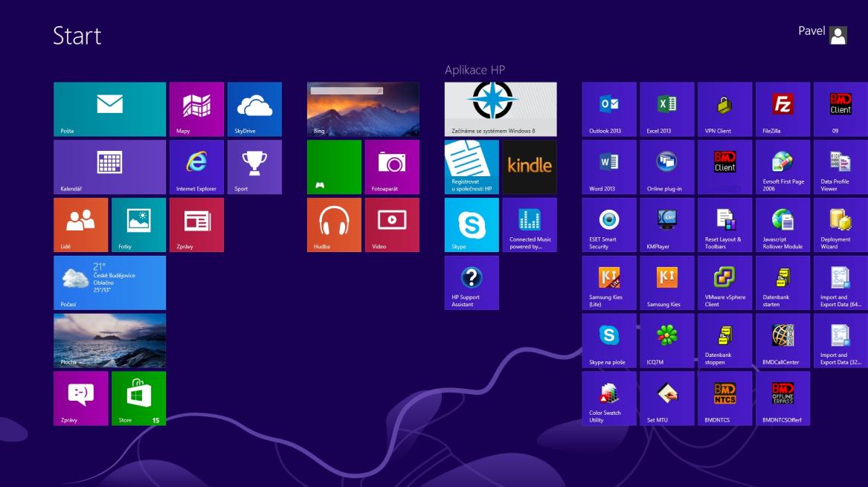The height and width of the screenshot is (487, 868).
Task: Open the Mapy maps tile
Action: (x=196, y=109)
